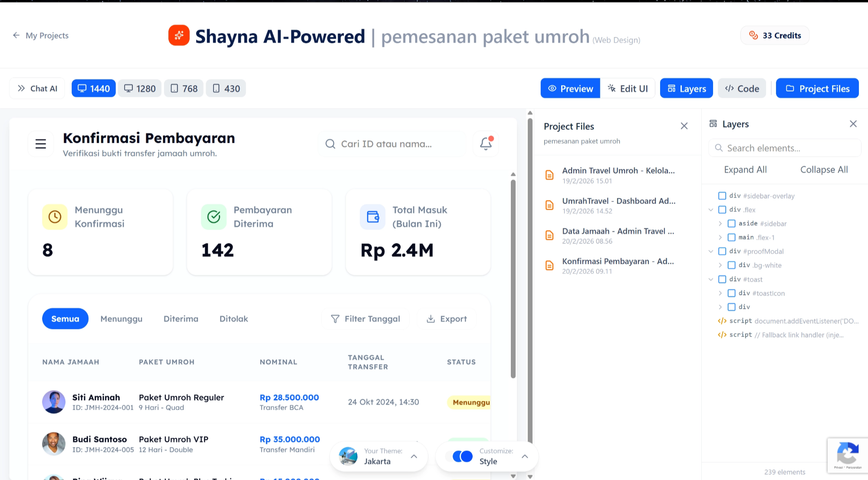Open the Filter Tanggal funnel icon

pyautogui.click(x=335, y=319)
